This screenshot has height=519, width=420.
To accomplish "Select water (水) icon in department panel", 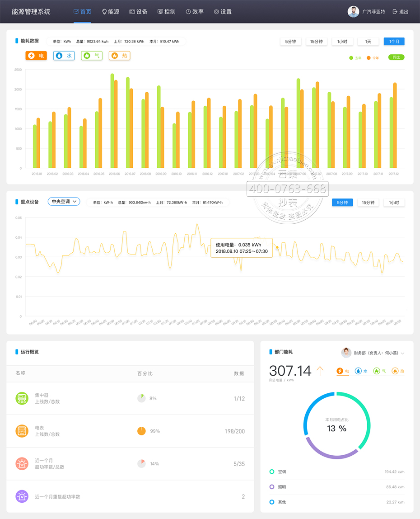I will pyautogui.click(x=358, y=371).
